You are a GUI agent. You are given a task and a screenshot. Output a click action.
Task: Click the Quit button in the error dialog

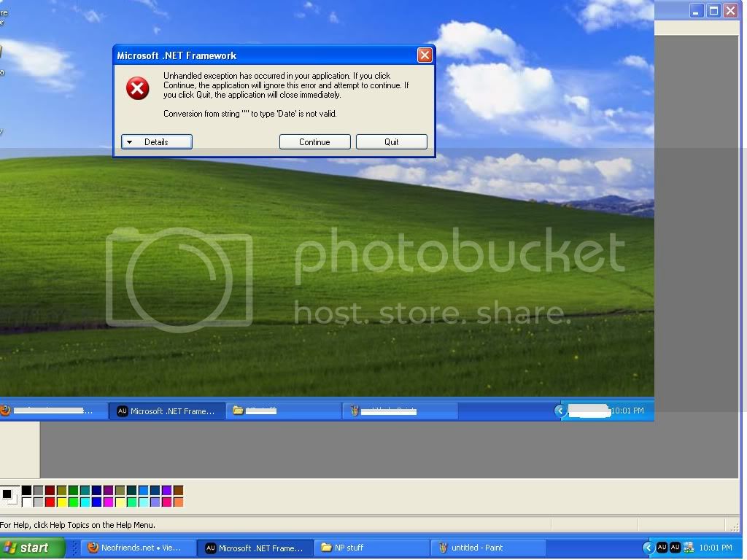tap(391, 142)
